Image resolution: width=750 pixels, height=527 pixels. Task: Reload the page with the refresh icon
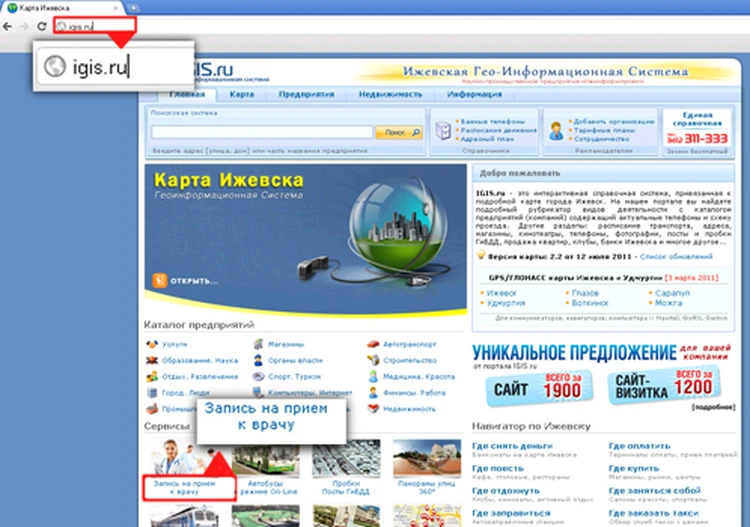click(x=40, y=24)
